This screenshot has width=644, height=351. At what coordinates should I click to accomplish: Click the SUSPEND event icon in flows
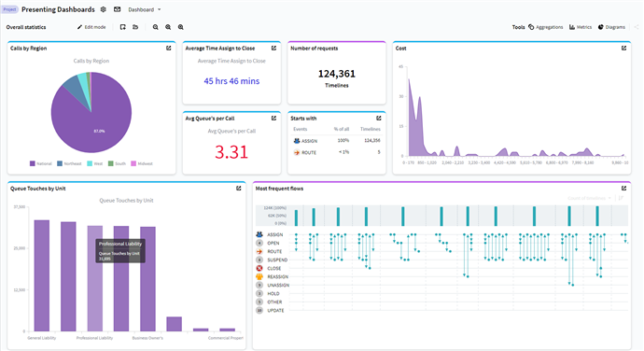point(259,260)
